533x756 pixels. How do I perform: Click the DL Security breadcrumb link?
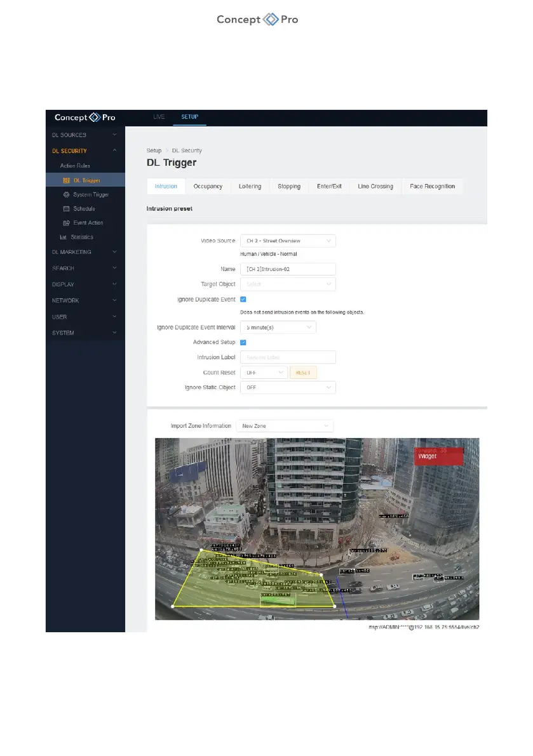tap(187, 150)
